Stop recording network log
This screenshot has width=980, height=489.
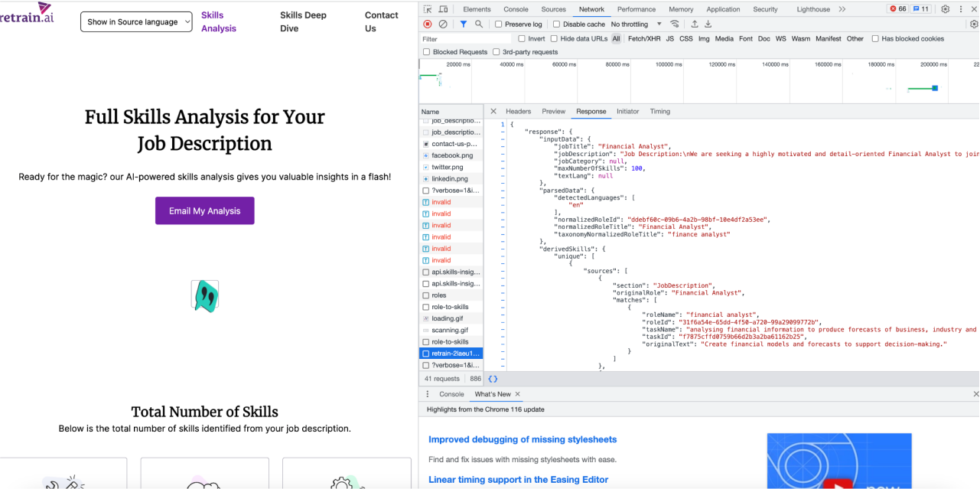coord(428,24)
